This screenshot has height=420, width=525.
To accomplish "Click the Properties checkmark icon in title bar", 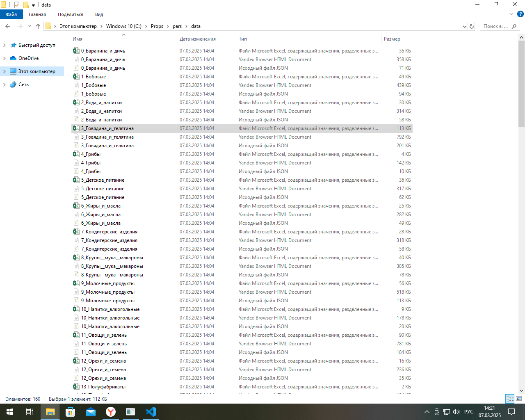I will pos(17,5).
